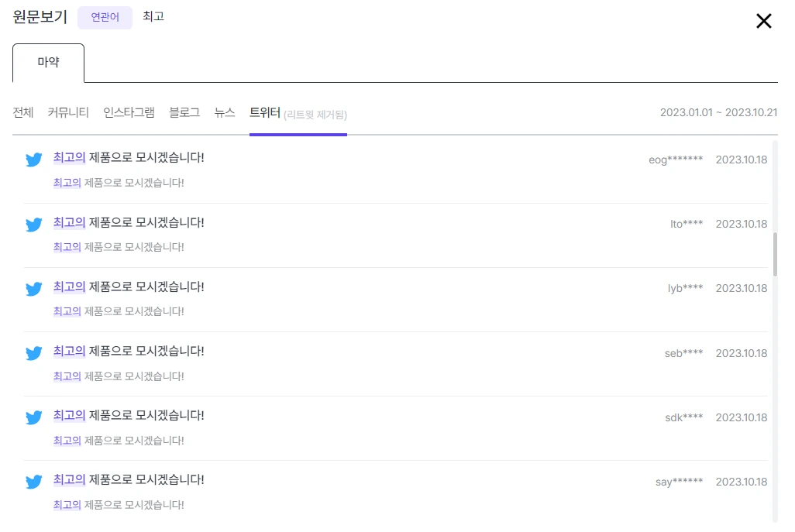Click the 최고 label near the header
The height and width of the screenshot is (532, 795).
pos(153,16)
